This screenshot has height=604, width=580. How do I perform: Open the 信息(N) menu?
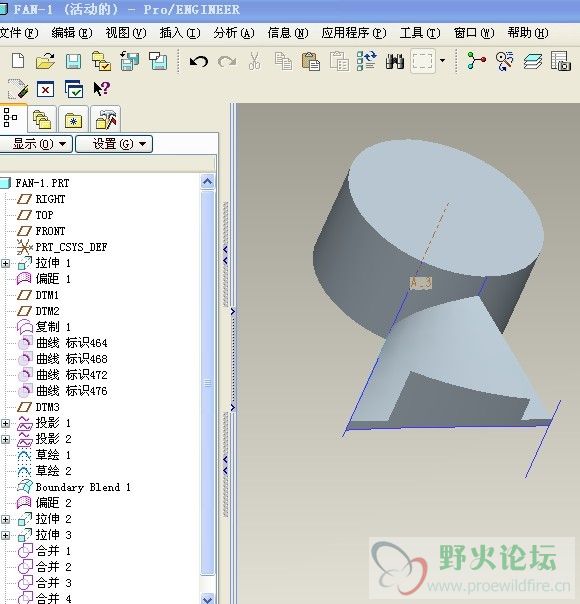tap(288, 33)
